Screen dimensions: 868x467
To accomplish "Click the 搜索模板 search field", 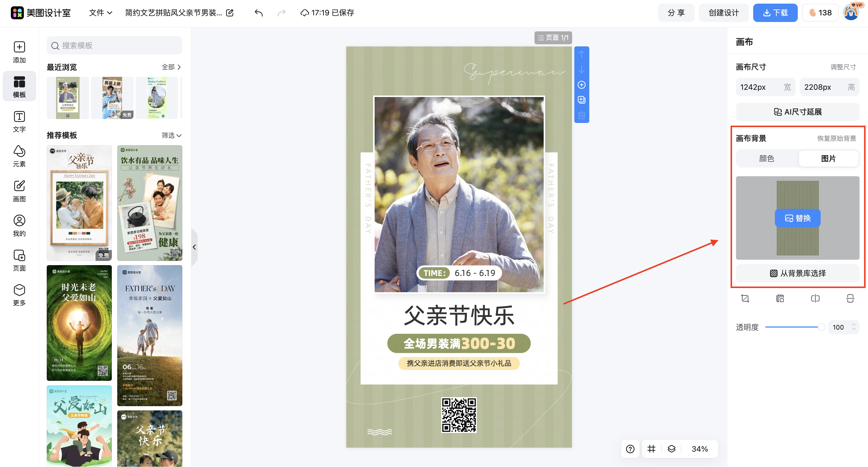I will pos(114,45).
